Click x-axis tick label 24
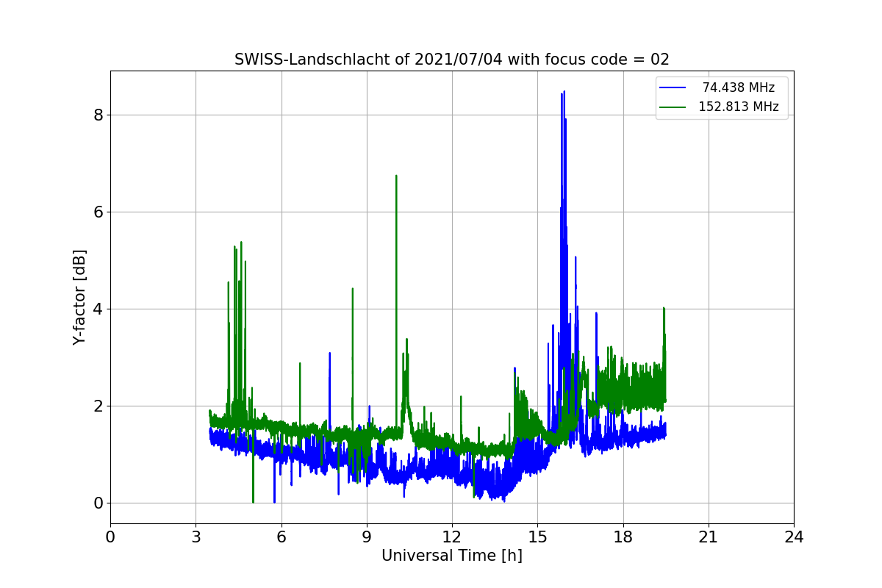 (794, 537)
